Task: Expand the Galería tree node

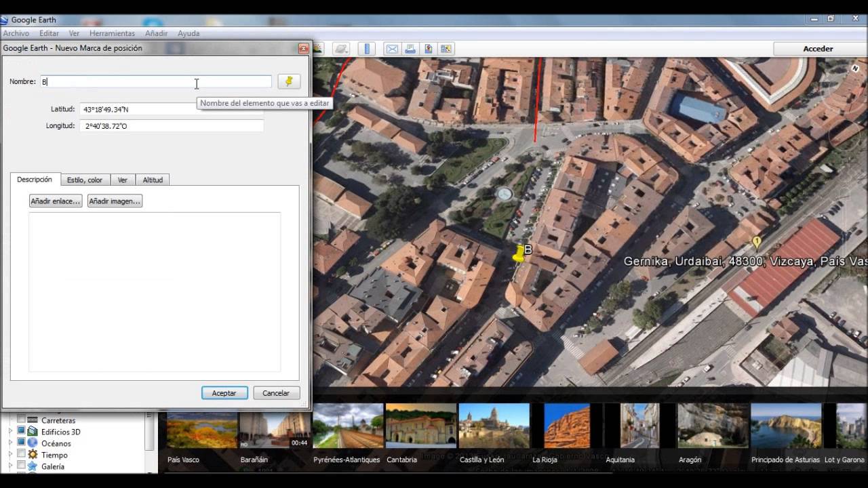Action: (x=10, y=466)
